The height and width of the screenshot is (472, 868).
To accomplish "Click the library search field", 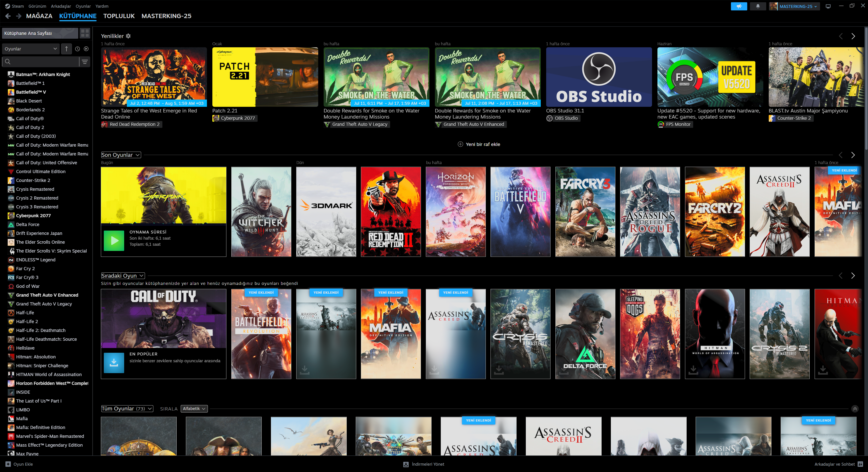I will pyautogui.click(x=41, y=62).
